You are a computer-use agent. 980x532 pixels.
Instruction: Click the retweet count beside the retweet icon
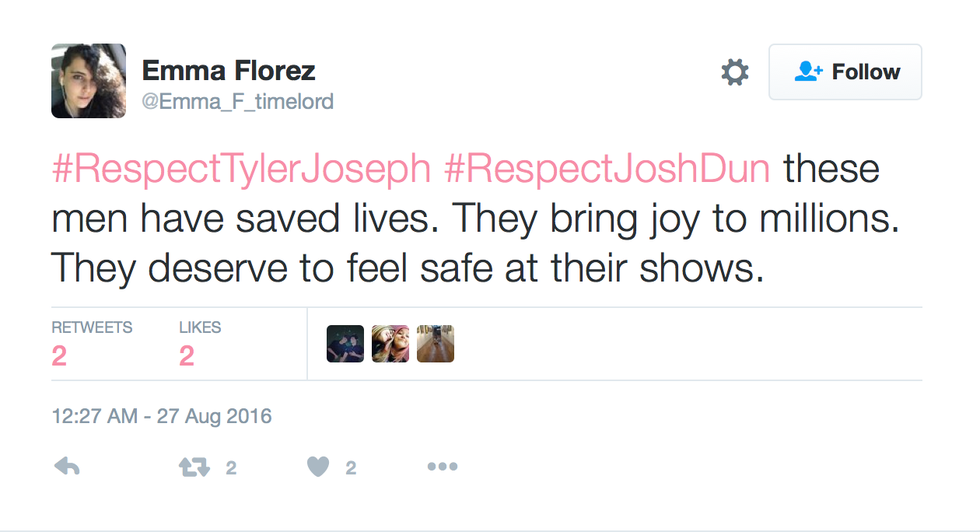coord(231,468)
